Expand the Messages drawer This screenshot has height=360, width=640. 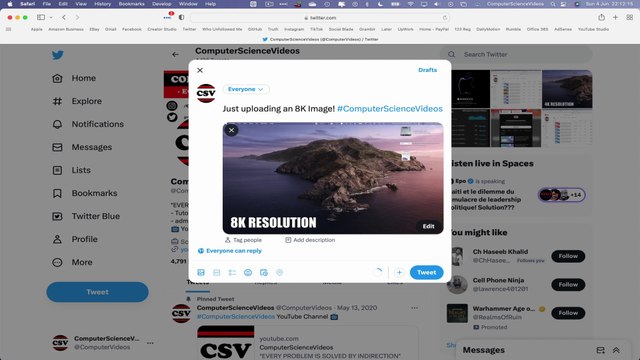(616, 350)
